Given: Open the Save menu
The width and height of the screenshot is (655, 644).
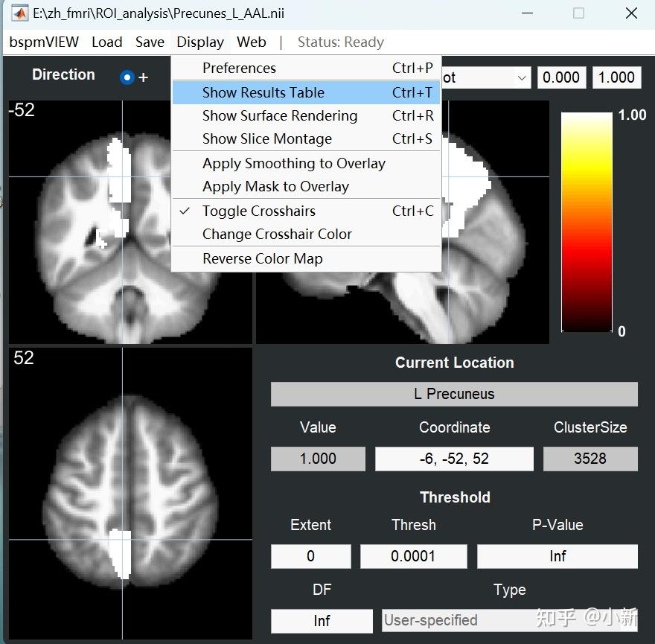Looking at the screenshot, I should [150, 42].
